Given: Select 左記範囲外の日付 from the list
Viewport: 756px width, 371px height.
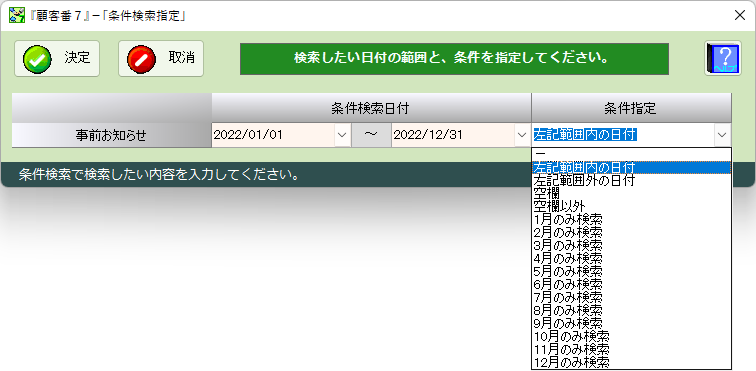Looking at the screenshot, I should pos(631,180).
